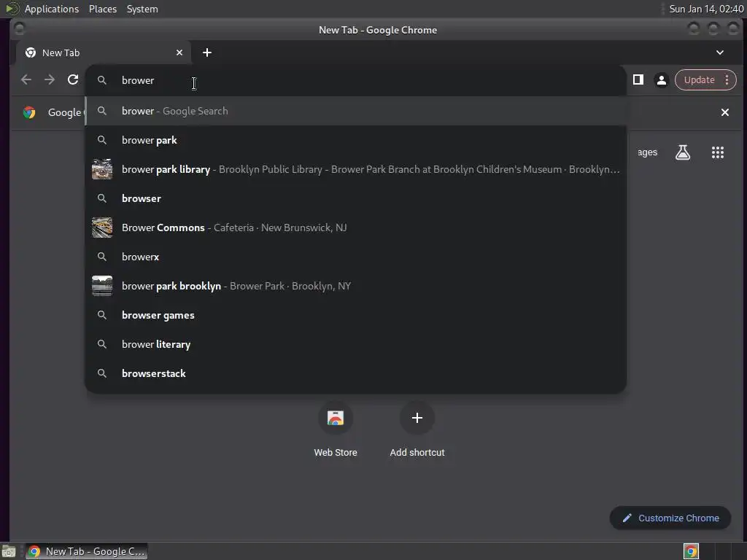Choose the "brower literary" suggestion
Screen dimensions: 747x560
click(355, 344)
